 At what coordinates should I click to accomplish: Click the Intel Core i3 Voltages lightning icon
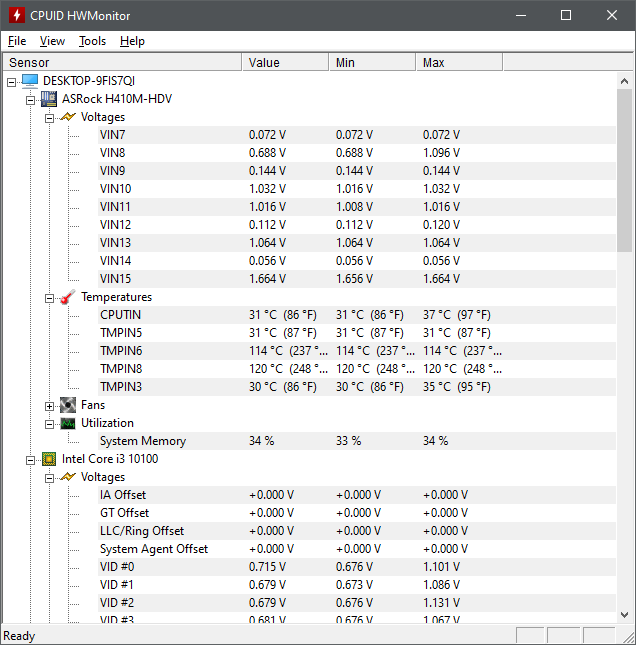coord(68,477)
